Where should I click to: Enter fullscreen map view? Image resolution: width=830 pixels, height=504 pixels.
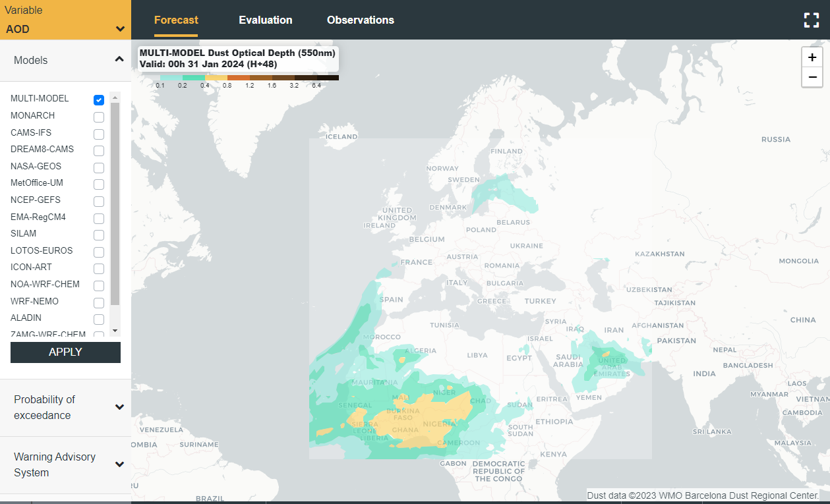point(811,20)
